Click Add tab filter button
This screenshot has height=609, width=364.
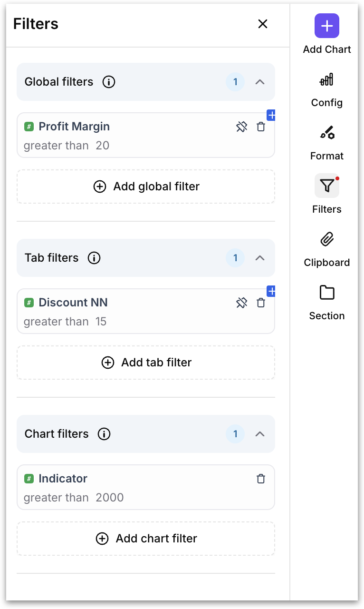[146, 363]
